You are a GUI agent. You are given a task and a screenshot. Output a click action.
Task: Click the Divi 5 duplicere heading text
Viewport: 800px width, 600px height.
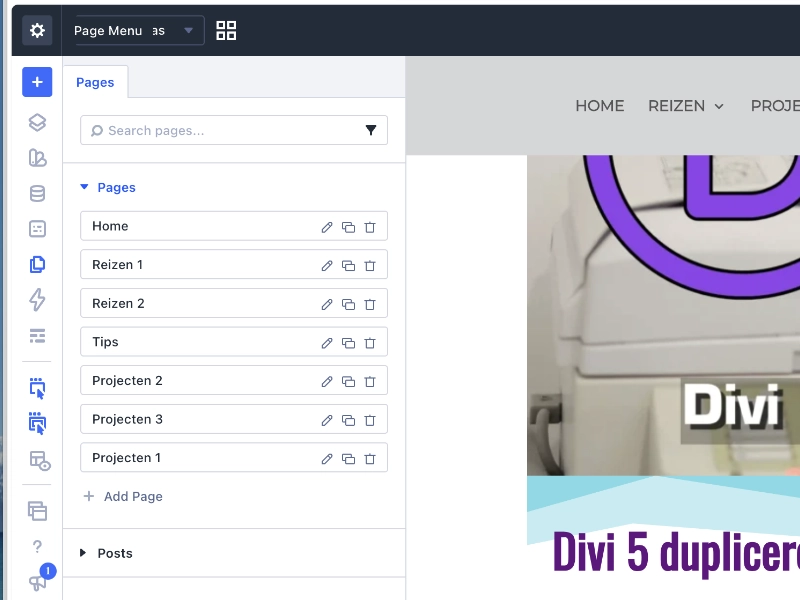point(677,554)
